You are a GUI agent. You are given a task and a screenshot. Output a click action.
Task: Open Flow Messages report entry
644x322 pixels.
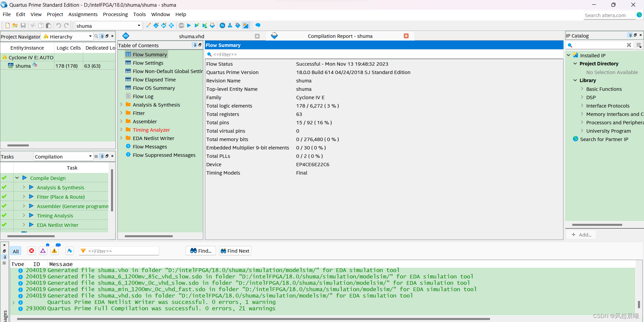150,146
